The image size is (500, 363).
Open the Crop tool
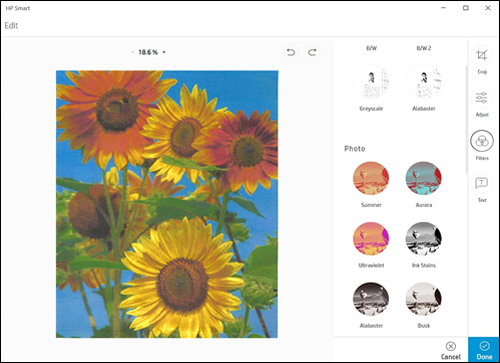[x=482, y=56]
